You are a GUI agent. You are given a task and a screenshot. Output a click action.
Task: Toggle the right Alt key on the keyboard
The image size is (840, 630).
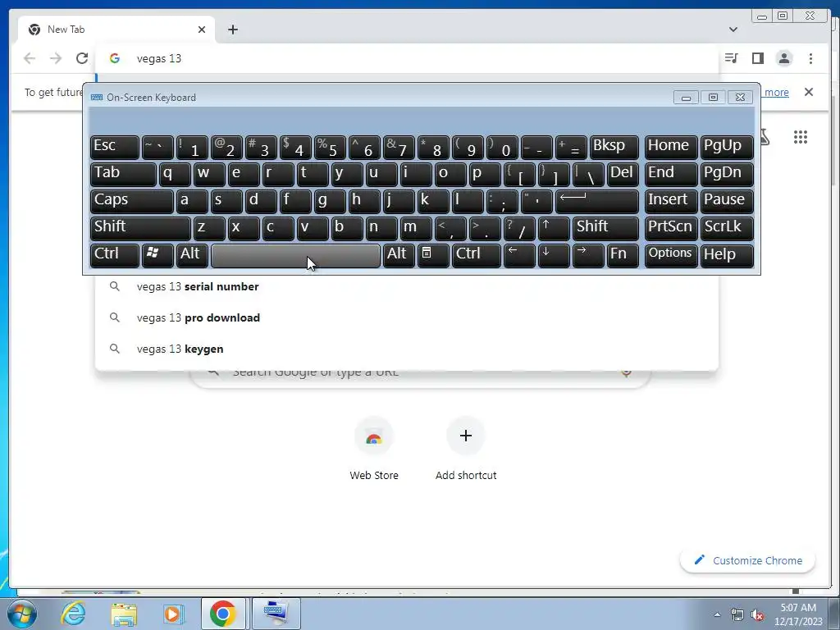click(399, 255)
